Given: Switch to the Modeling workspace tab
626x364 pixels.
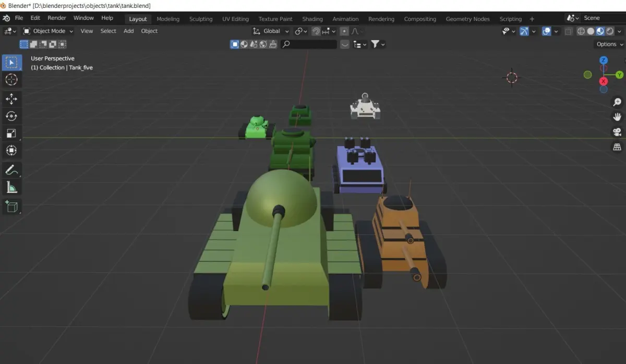Looking at the screenshot, I should point(168,19).
